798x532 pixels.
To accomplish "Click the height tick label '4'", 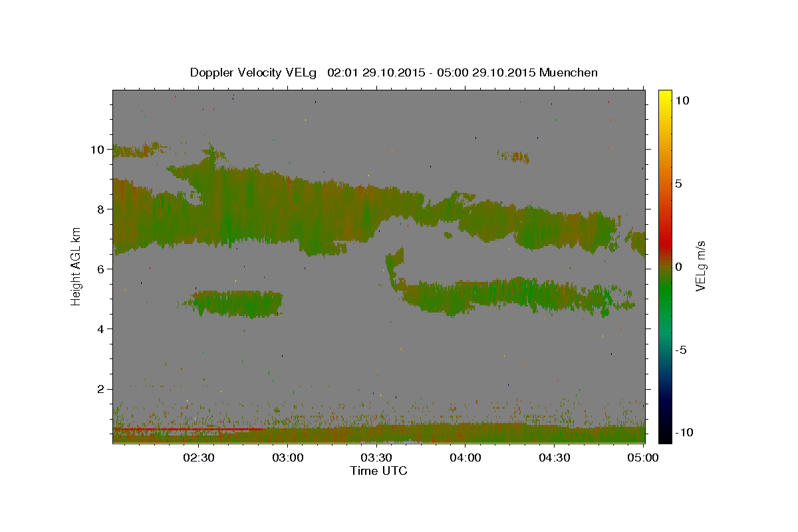I will 102,329.
